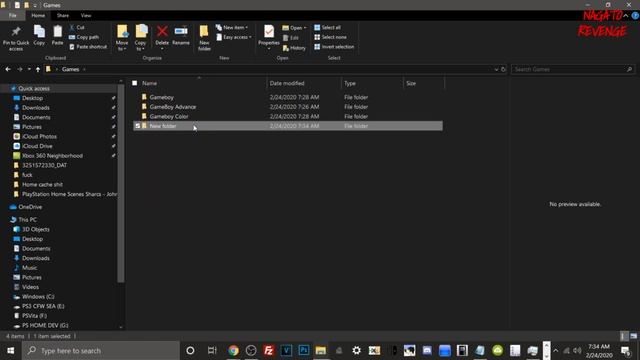640x360 pixels.
Task: Open Settings gear from the taskbar
Action: 356,351
